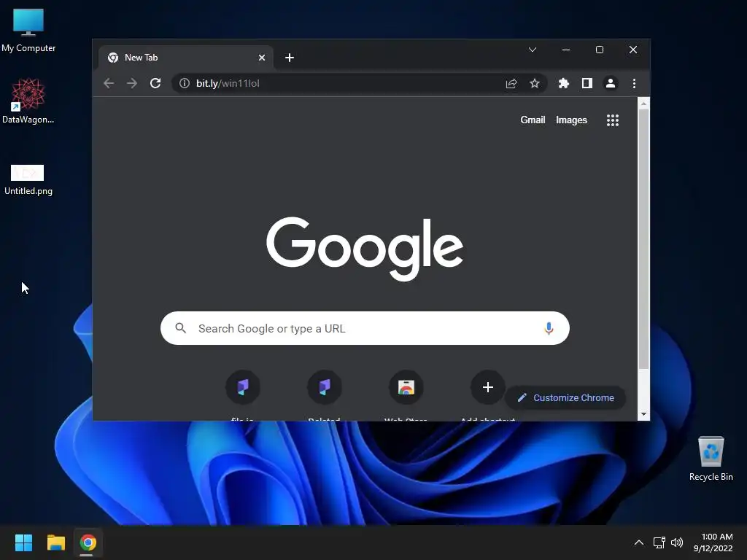Open Chrome three-dot menu

point(634,83)
